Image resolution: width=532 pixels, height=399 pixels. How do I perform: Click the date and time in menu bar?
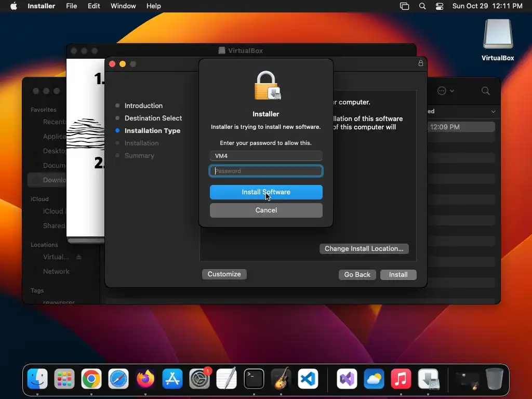487,6
